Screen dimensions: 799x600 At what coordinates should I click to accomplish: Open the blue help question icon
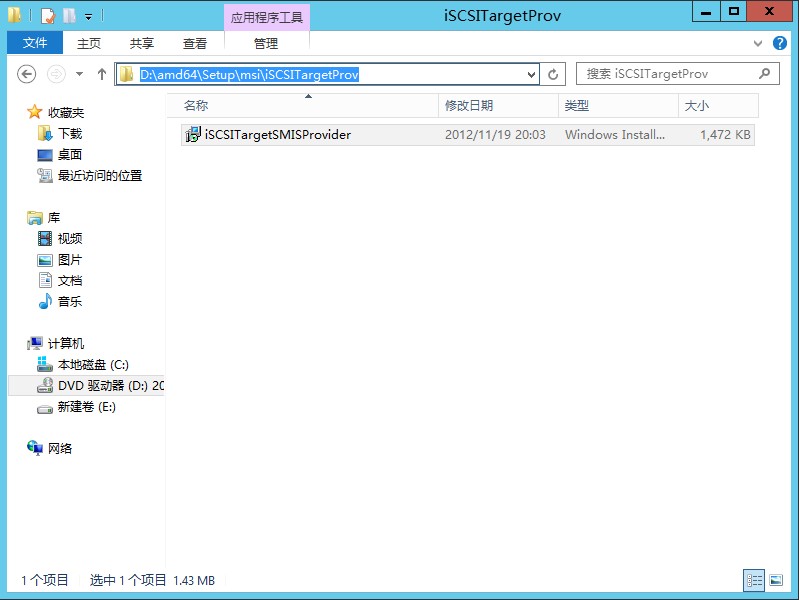click(x=780, y=43)
